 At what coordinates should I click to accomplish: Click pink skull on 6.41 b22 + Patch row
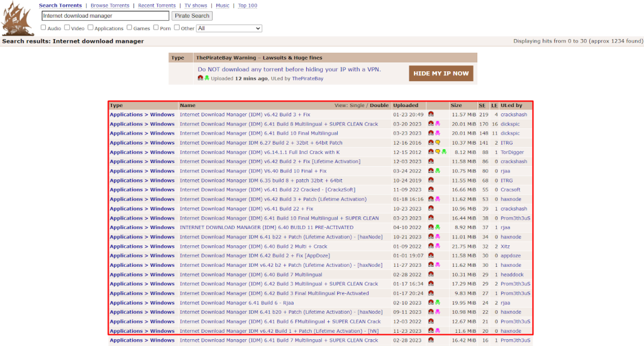(x=438, y=237)
